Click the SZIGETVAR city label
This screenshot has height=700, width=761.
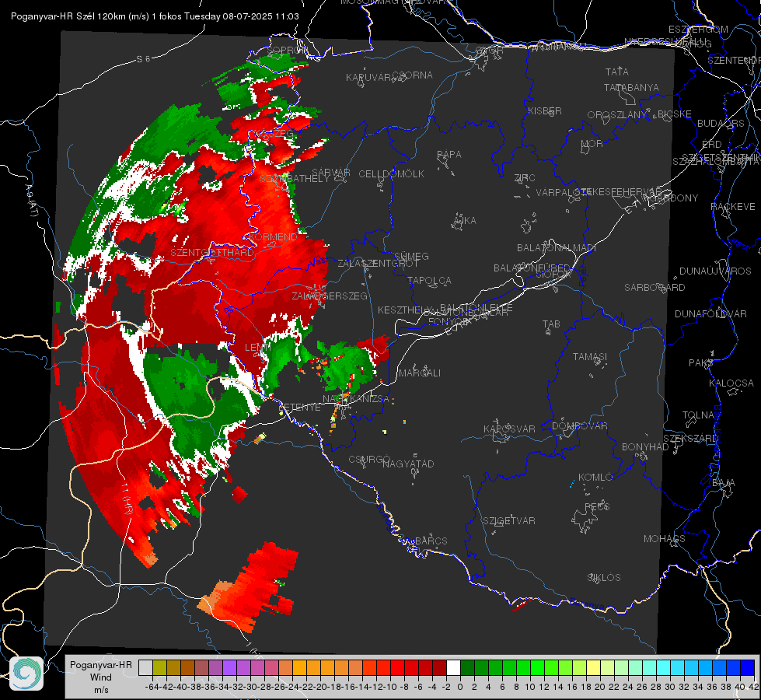point(509,521)
